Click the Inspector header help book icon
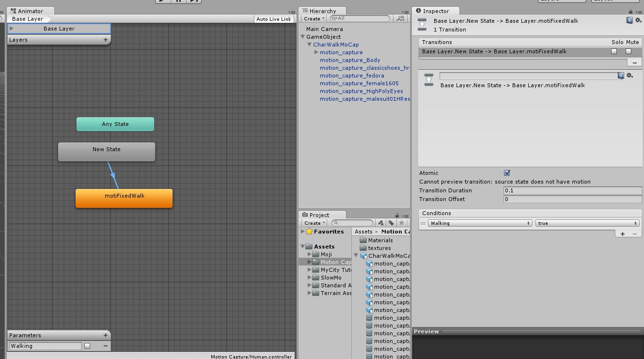644x359 pixels. pos(629,20)
